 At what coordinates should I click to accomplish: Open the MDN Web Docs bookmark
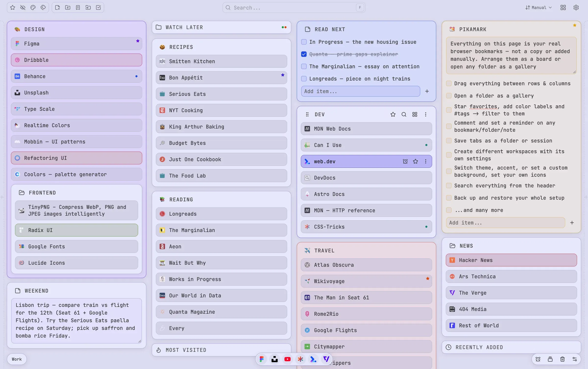(366, 129)
